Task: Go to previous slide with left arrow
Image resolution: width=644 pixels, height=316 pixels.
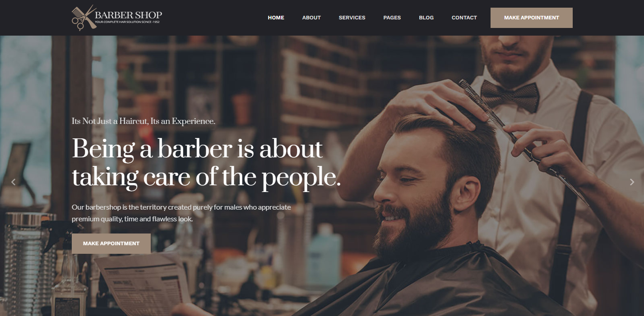Action: pos(14,182)
